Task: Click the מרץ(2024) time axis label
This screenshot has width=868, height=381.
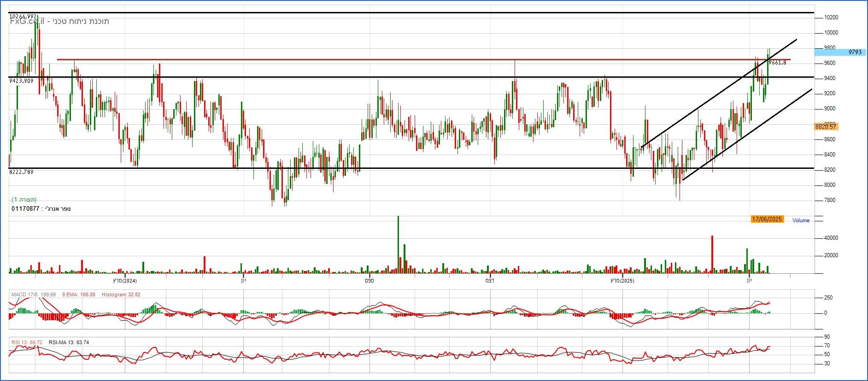Action: [x=125, y=281]
